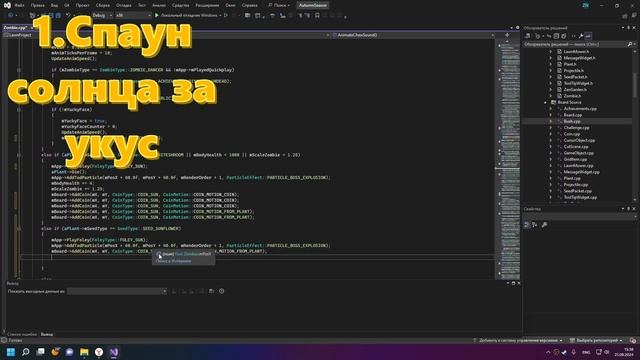Viewport: 640px width, 360px height.
Task: Select SeedPacket.h in Solution Explorer
Action: coord(575,77)
